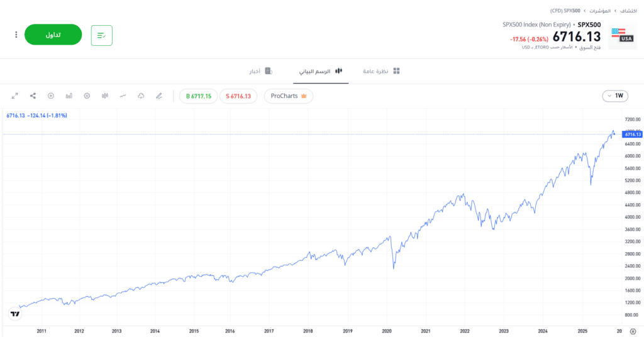Click the plus-circle compare icon
The height and width of the screenshot is (337, 644).
pos(51,96)
